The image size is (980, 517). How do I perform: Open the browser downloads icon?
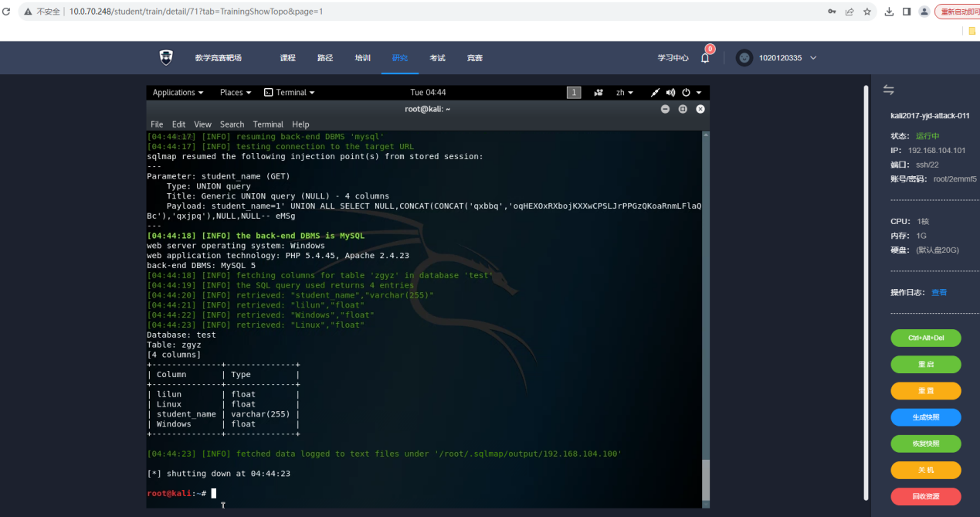pyautogui.click(x=889, y=12)
